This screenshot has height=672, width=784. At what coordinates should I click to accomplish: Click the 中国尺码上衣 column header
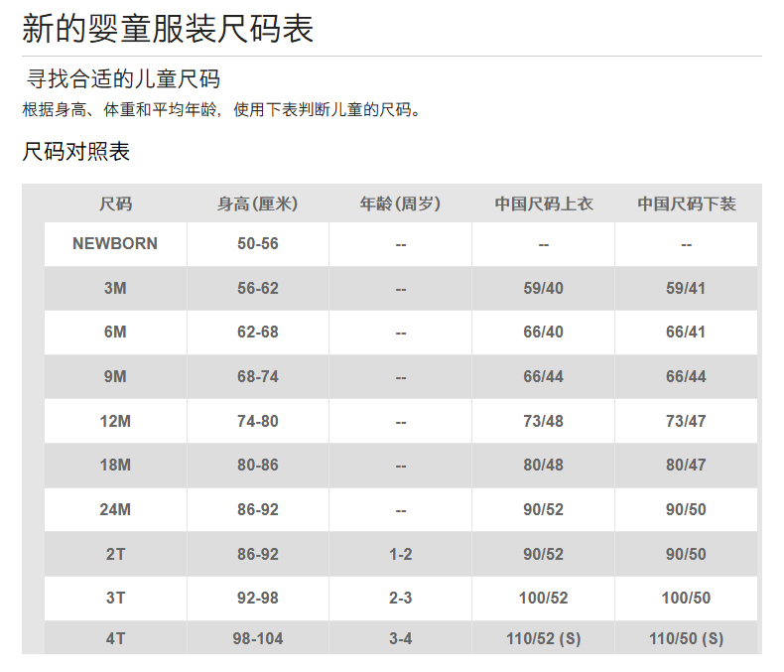(544, 204)
